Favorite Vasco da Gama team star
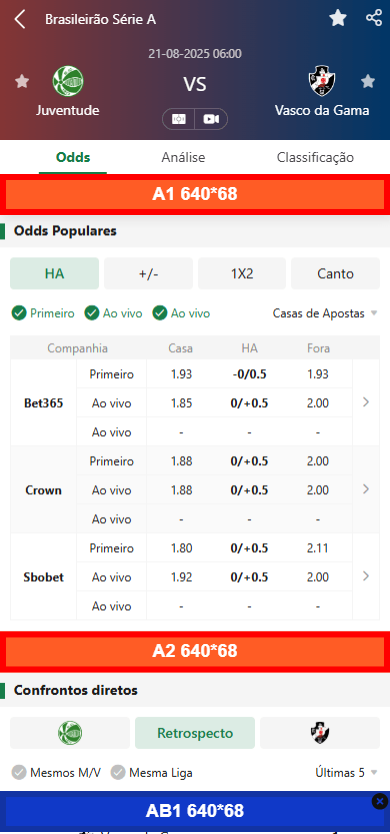390x834 pixels. pyautogui.click(x=368, y=81)
